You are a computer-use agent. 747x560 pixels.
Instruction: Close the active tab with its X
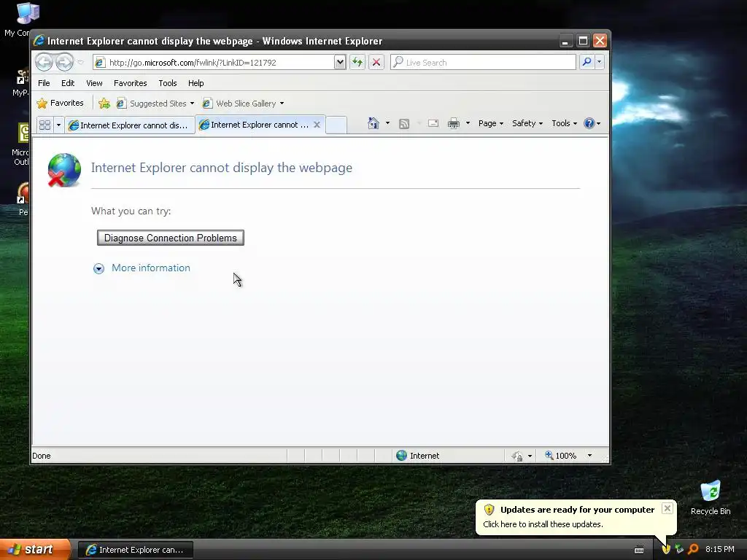pos(317,125)
